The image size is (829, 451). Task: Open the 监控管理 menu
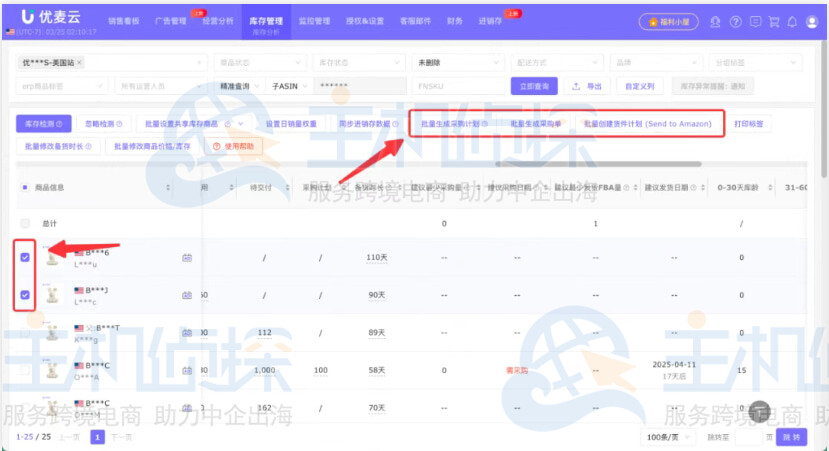pyautogui.click(x=315, y=21)
